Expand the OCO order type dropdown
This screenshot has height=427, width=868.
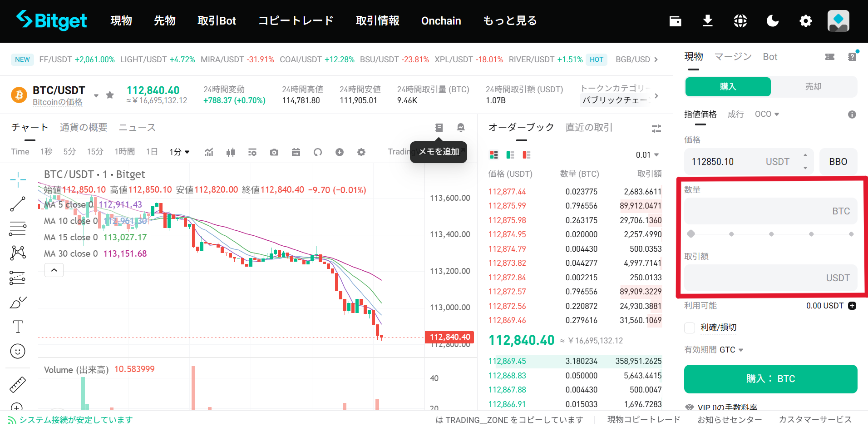tap(766, 114)
